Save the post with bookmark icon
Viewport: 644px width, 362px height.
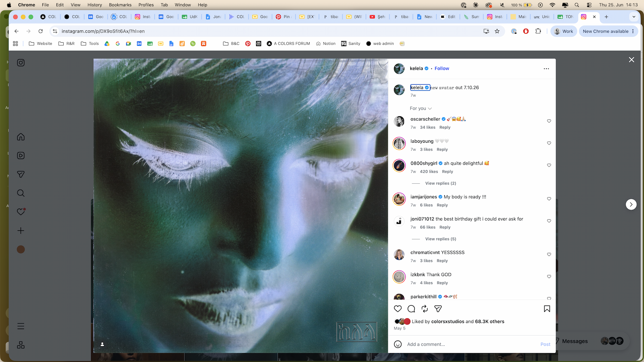point(547,309)
